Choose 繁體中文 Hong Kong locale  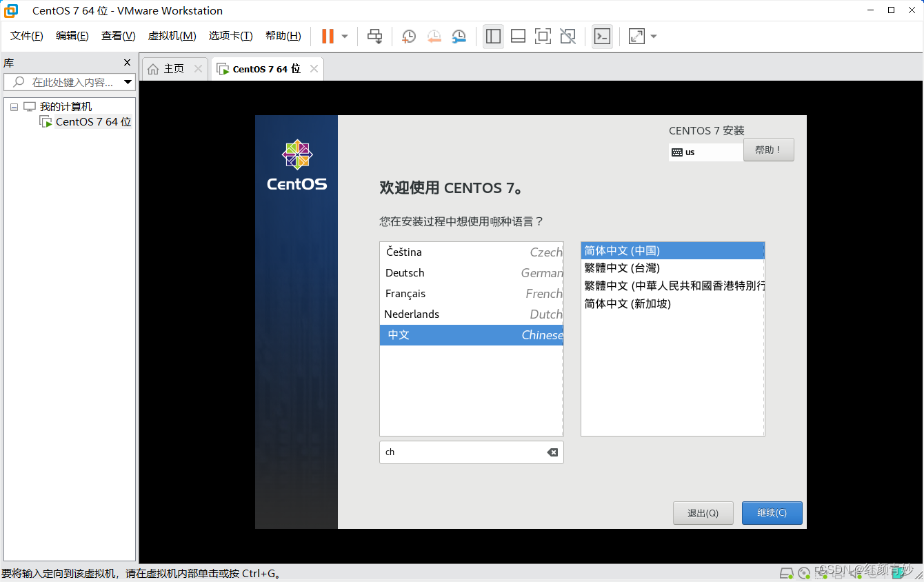(x=672, y=286)
